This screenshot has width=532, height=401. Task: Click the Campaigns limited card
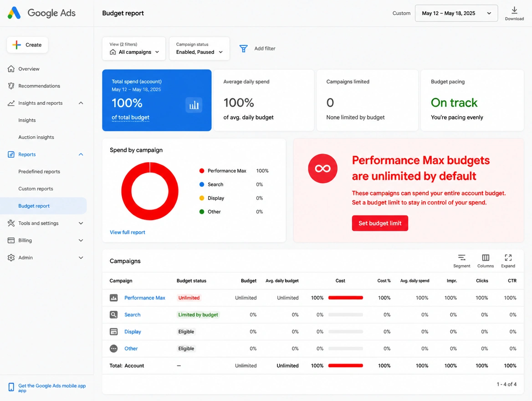[x=367, y=100]
